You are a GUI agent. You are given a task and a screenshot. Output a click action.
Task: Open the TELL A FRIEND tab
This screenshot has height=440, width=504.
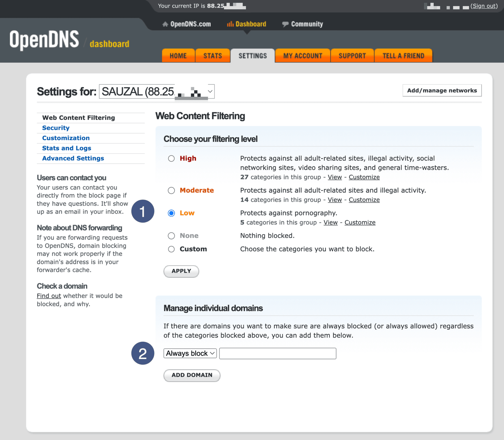coord(404,56)
